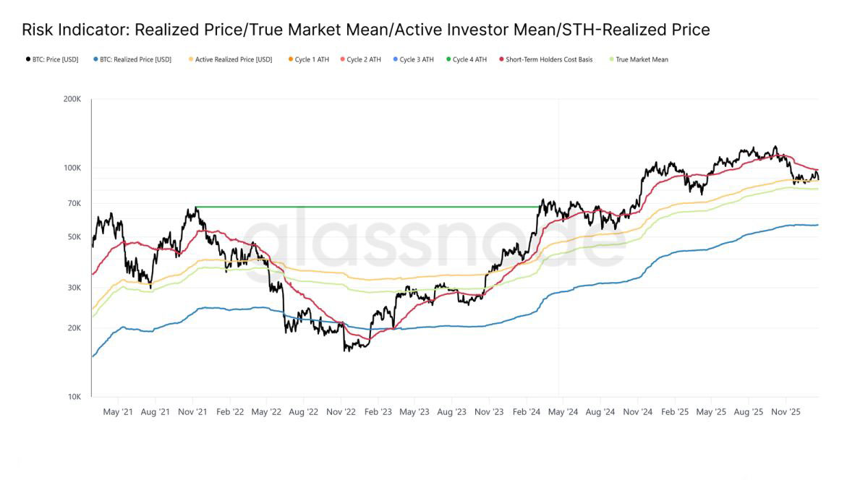Click the Feb '24 x-axis label

pyautogui.click(x=526, y=412)
